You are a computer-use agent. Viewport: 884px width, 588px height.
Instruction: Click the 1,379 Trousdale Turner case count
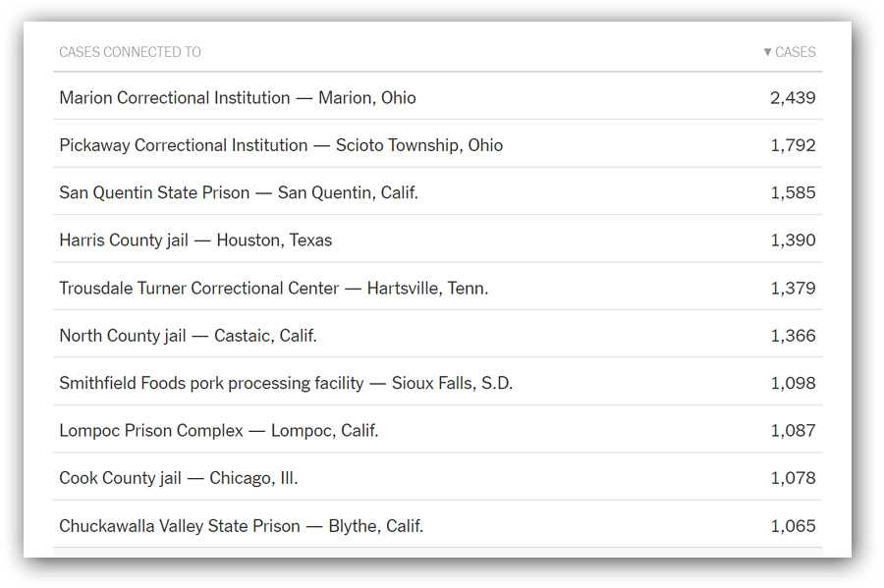pyautogui.click(x=793, y=289)
